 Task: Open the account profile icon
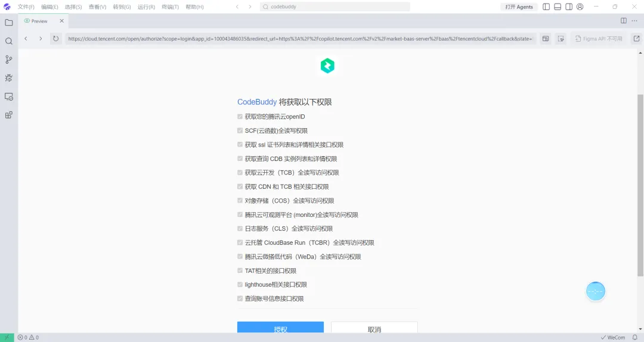pos(580,7)
